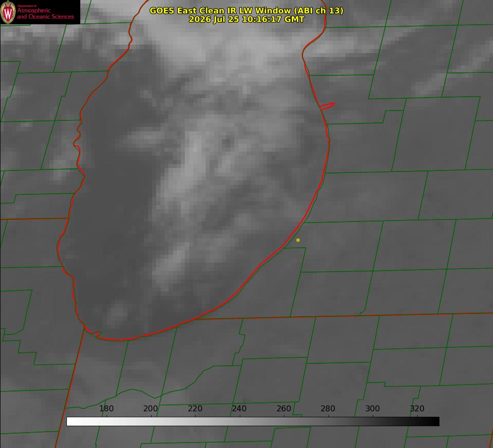Image resolution: width=493 pixels, height=448 pixels.
Task: Click the colorbar's mid-gray center
Action: (253, 421)
